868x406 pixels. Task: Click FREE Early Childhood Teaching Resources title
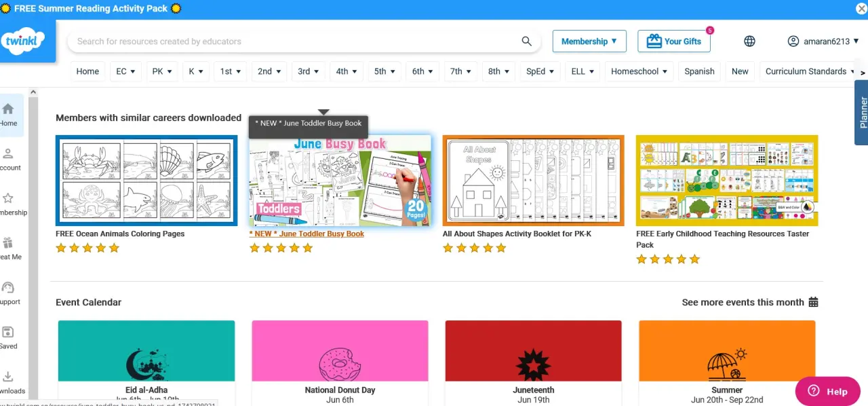[722, 239]
